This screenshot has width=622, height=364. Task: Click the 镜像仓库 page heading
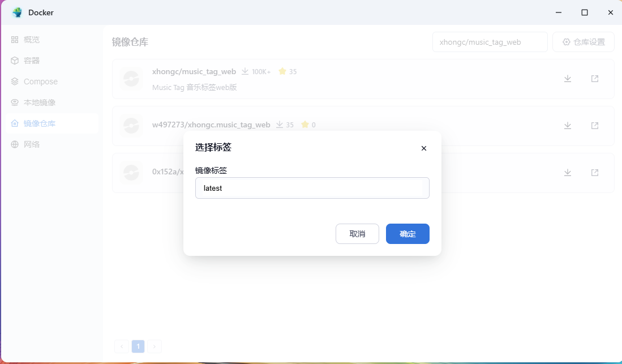click(x=130, y=42)
